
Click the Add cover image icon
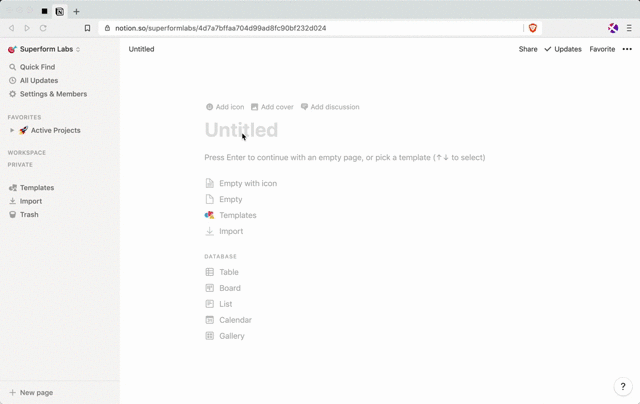pyautogui.click(x=254, y=107)
